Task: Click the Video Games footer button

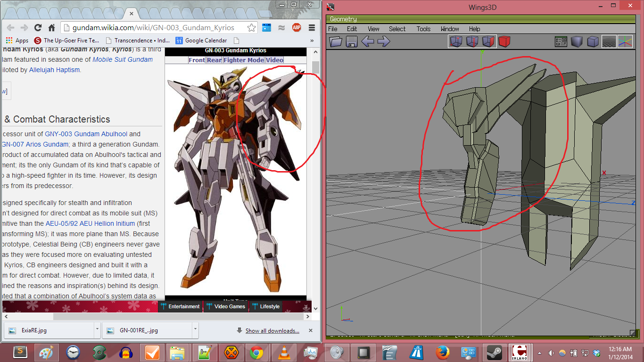Action: [x=226, y=306]
